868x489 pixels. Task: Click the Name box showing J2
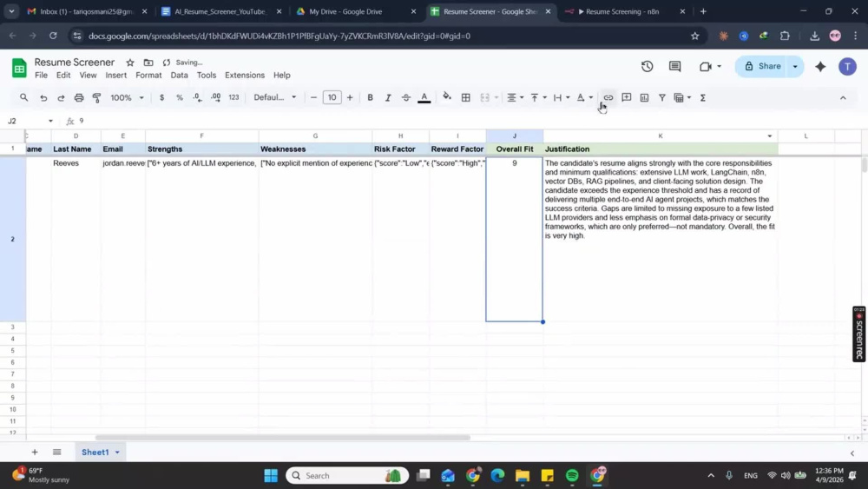point(30,121)
